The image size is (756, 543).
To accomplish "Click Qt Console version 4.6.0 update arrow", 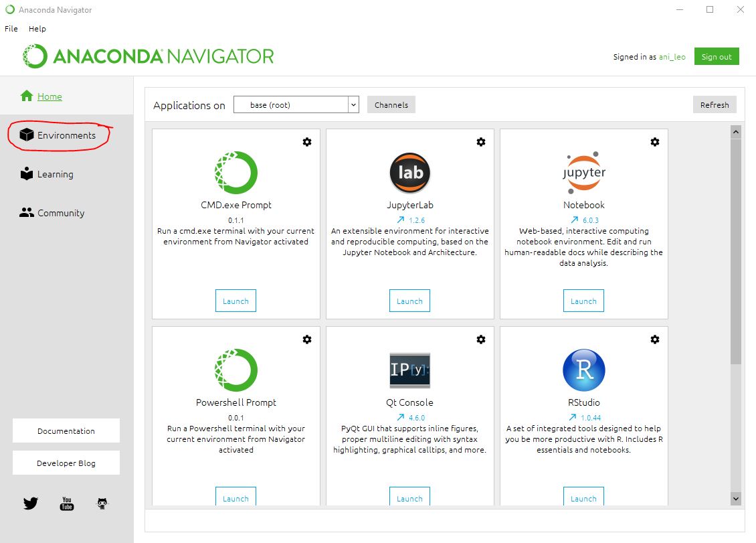I will click(x=401, y=417).
